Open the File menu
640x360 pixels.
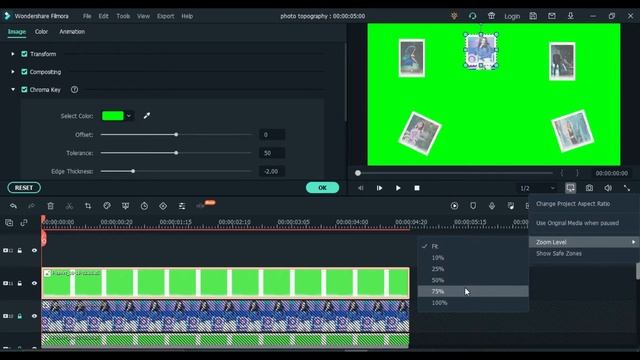pyautogui.click(x=87, y=16)
